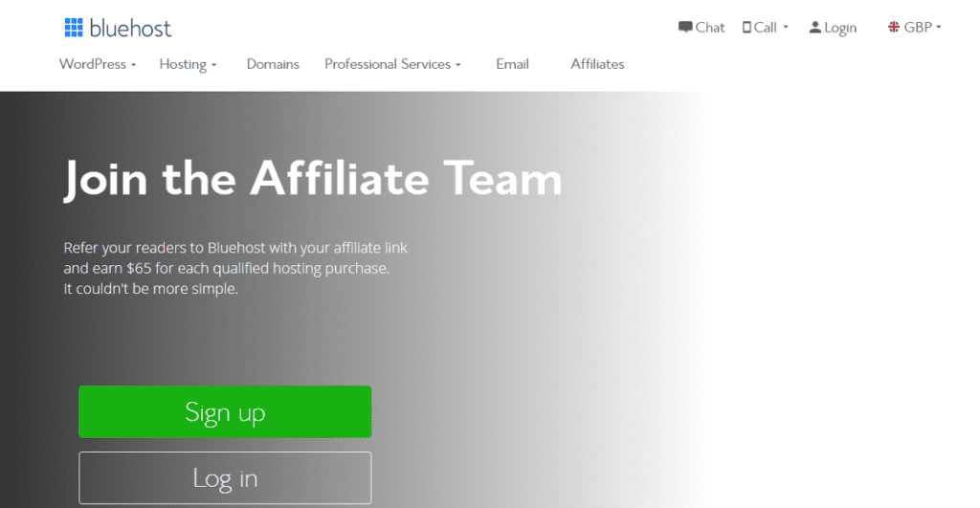980x508 pixels.
Task: Expand the Hosting menu
Action: 188,64
